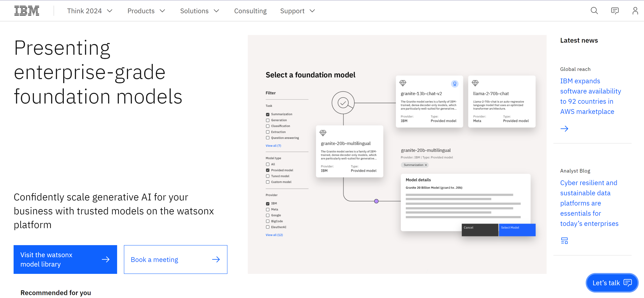
Task: Click the purple connector dot
Action: pyautogui.click(x=376, y=201)
